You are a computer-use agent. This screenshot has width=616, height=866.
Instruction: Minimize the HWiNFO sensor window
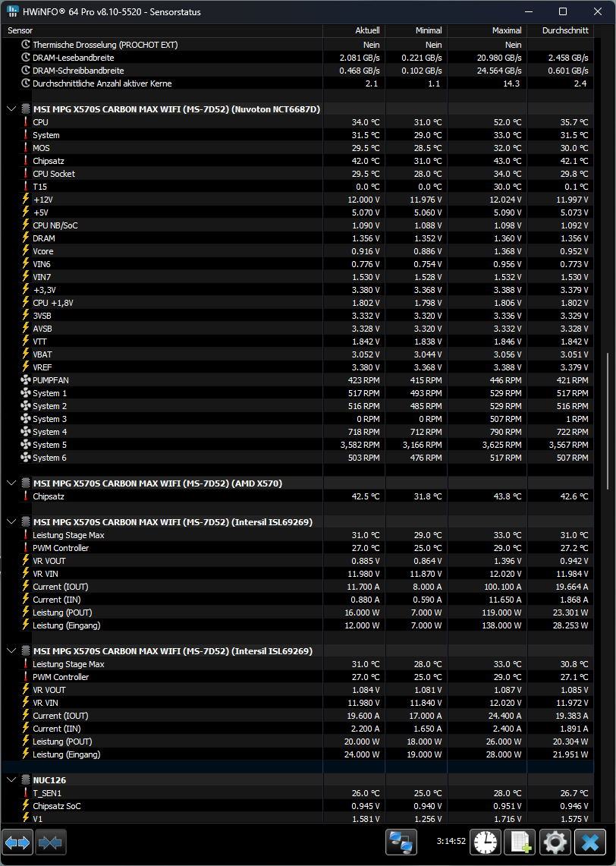tap(529, 11)
